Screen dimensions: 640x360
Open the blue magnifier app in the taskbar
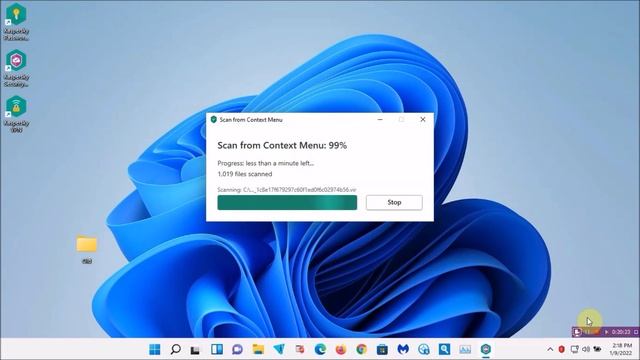(444, 349)
